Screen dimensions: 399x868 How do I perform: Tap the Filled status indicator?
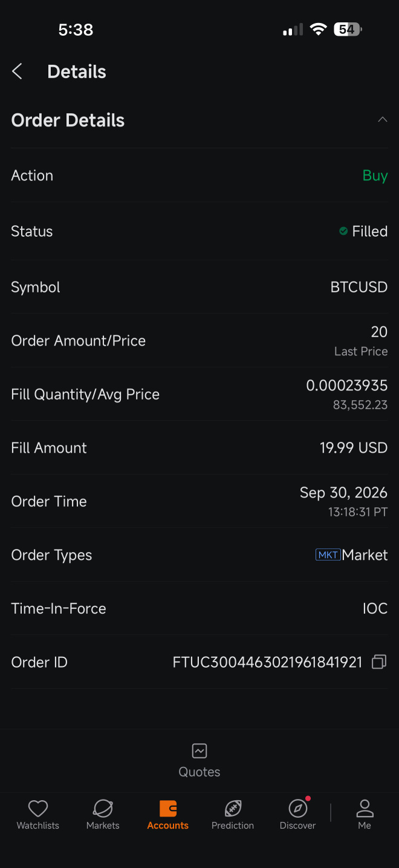363,231
